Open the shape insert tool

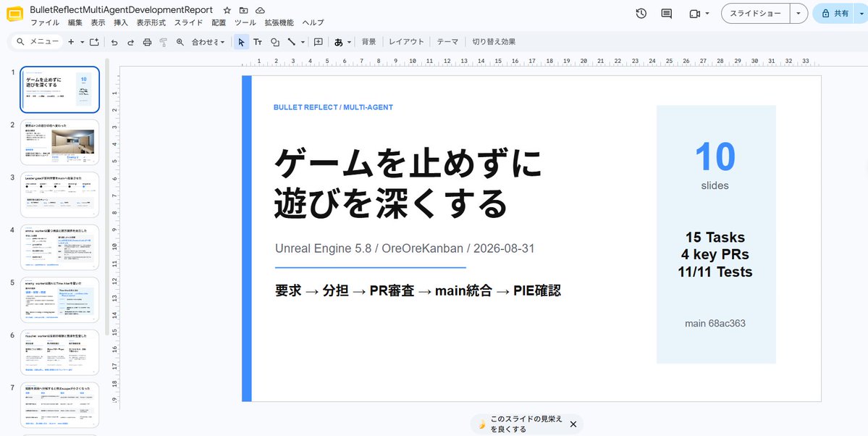tap(275, 41)
